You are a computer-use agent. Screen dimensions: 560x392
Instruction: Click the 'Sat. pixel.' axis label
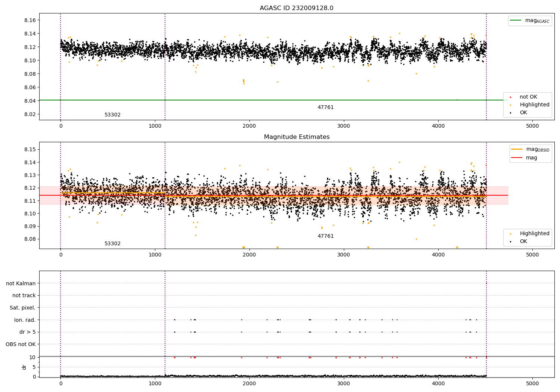pos(23,308)
